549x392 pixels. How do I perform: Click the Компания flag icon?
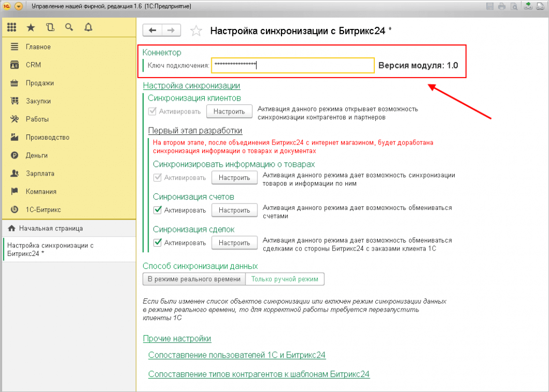[14, 191]
